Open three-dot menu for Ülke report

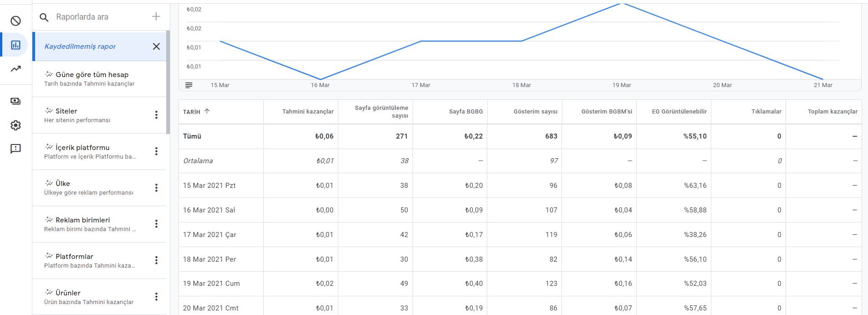pyautogui.click(x=156, y=188)
